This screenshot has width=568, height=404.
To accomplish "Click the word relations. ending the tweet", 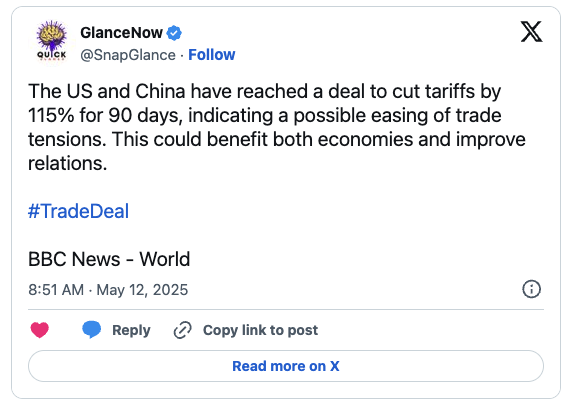I will (x=68, y=163).
